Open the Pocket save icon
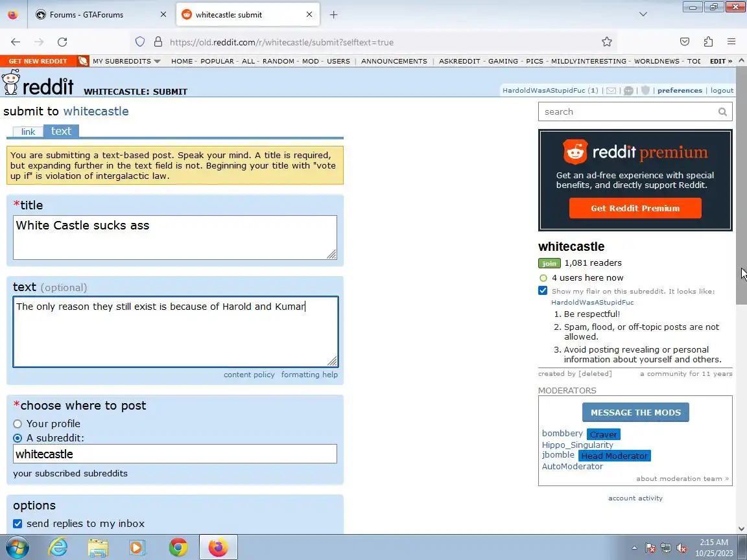This screenshot has height=560, width=747. click(685, 42)
